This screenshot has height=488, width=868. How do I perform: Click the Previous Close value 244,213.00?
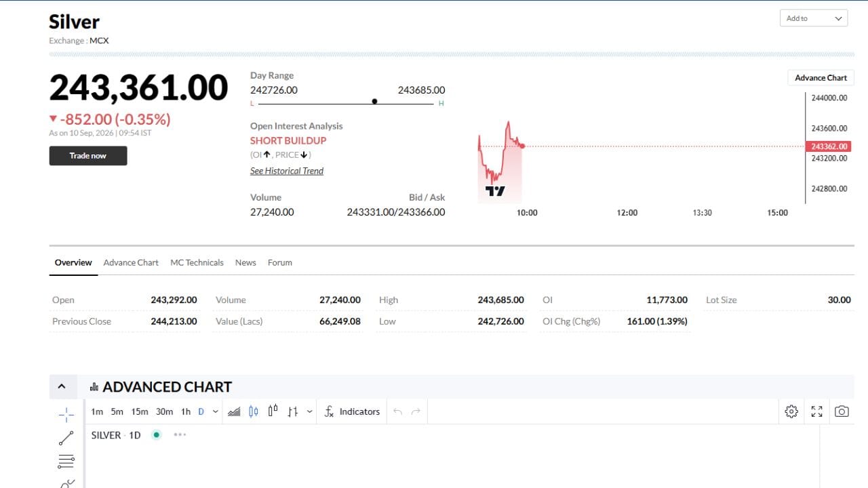tap(174, 321)
